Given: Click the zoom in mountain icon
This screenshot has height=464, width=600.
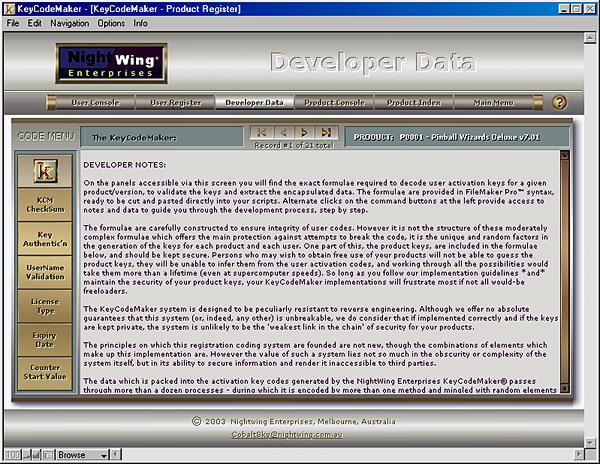Looking at the screenshot, I should (36, 455).
